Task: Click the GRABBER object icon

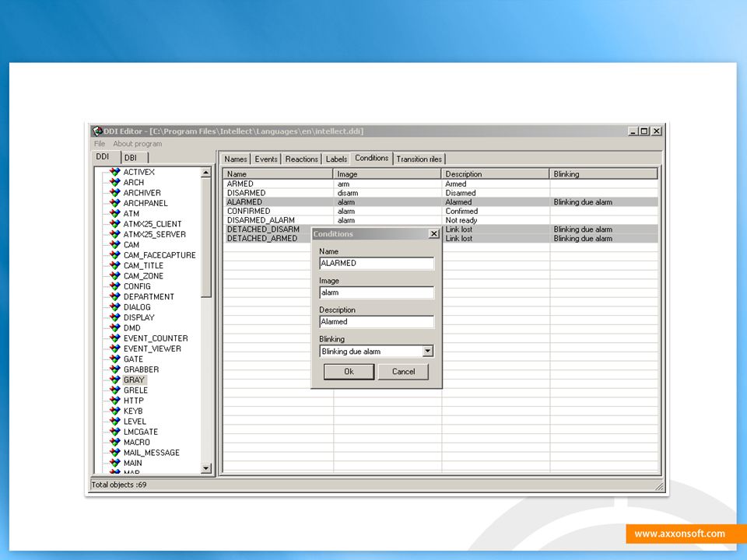Action: point(115,369)
